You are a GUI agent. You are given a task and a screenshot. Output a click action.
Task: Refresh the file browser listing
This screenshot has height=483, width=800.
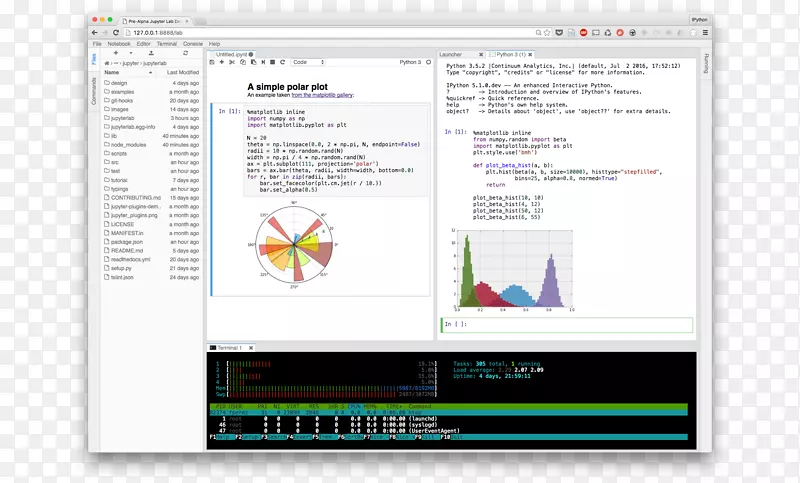coord(186,53)
